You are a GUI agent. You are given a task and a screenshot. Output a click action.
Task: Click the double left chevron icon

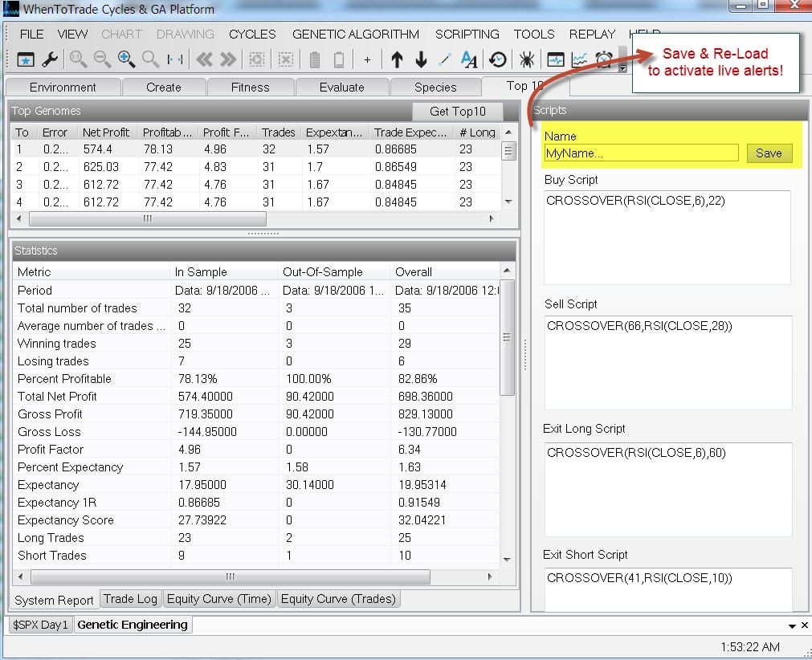pos(204,60)
